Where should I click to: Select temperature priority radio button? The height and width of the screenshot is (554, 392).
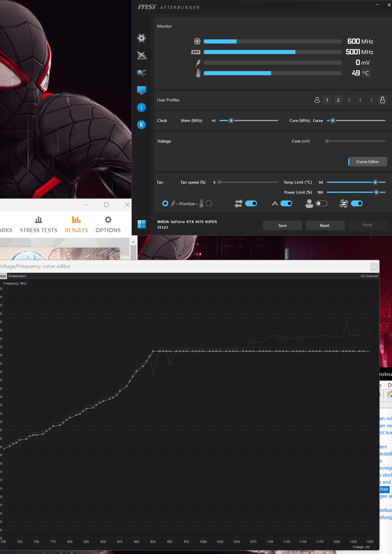[209, 203]
